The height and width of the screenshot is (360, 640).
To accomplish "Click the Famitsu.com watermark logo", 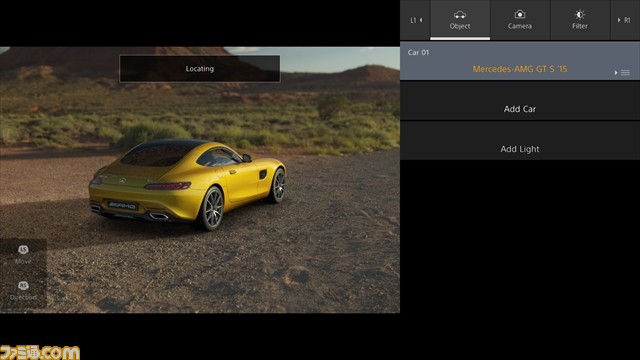I will [40, 353].
